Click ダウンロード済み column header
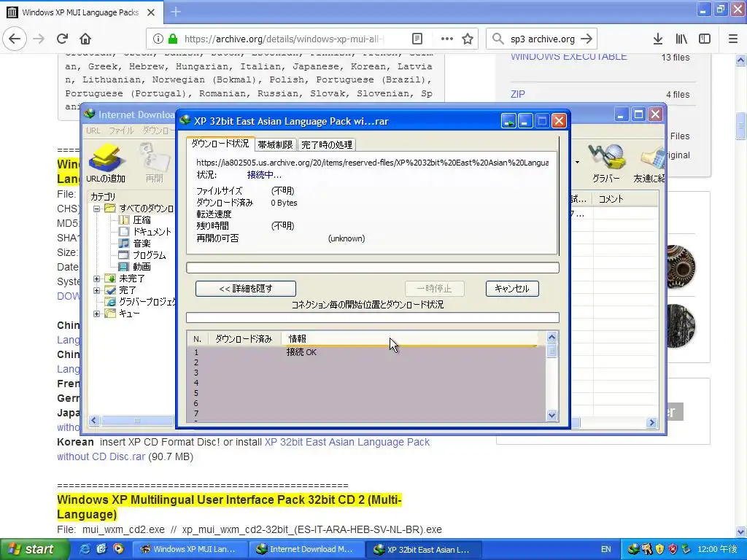This screenshot has width=747, height=560. click(x=244, y=339)
